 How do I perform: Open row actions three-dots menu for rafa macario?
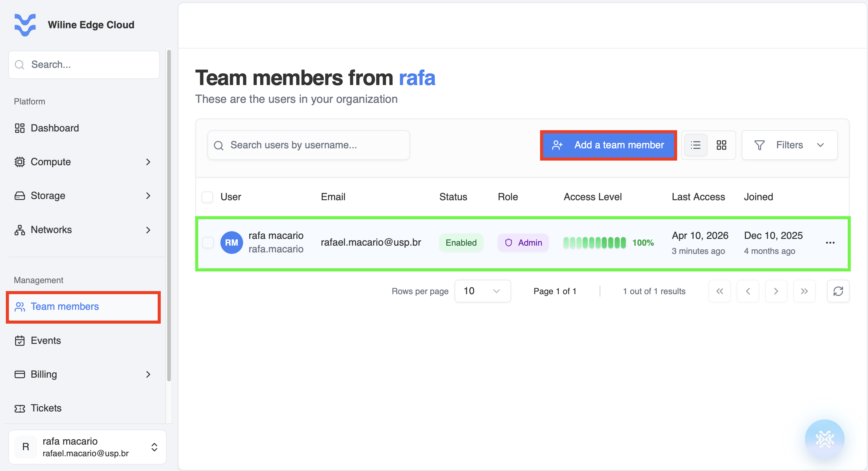point(830,243)
